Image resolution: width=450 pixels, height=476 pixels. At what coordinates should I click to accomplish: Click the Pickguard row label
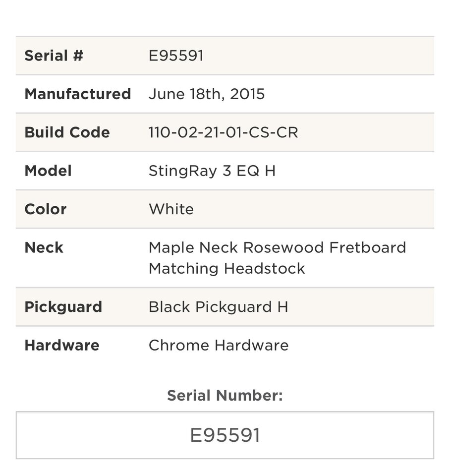[x=63, y=306]
